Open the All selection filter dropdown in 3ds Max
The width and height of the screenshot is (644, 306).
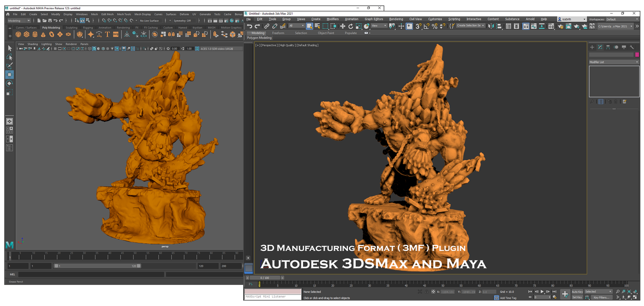tap(297, 26)
